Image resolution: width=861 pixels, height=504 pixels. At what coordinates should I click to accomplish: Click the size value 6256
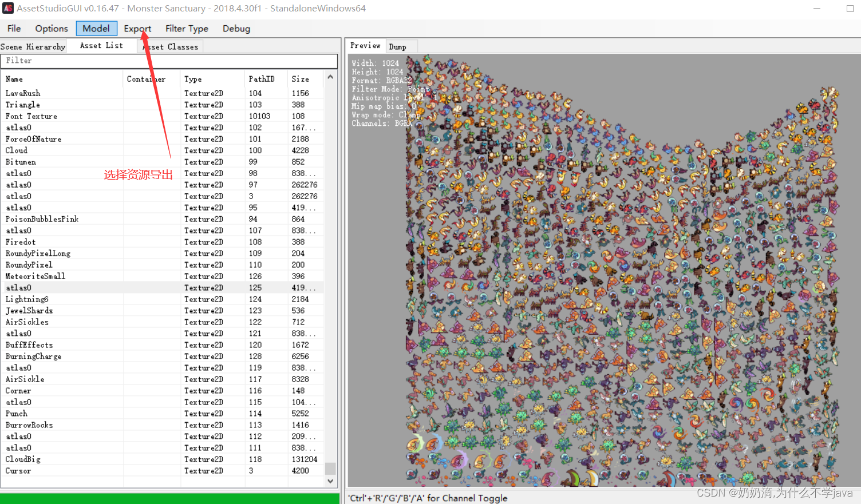(300, 356)
